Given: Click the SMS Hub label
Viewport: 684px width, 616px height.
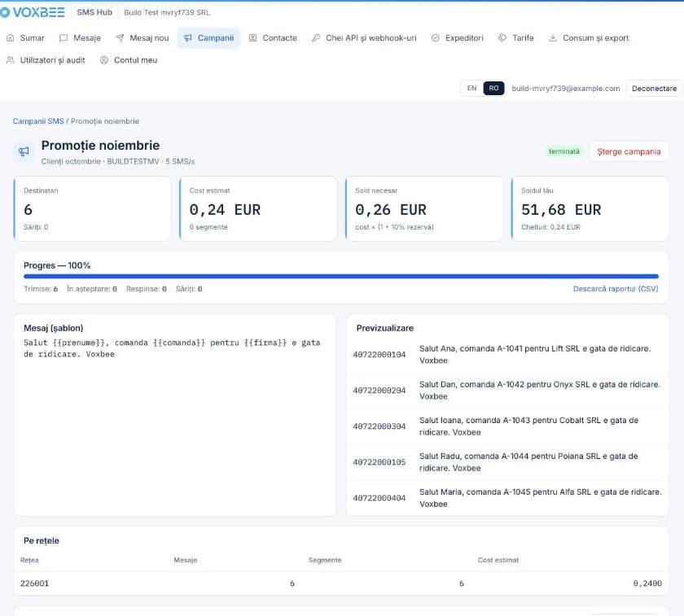Looking at the screenshot, I should point(94,12).
